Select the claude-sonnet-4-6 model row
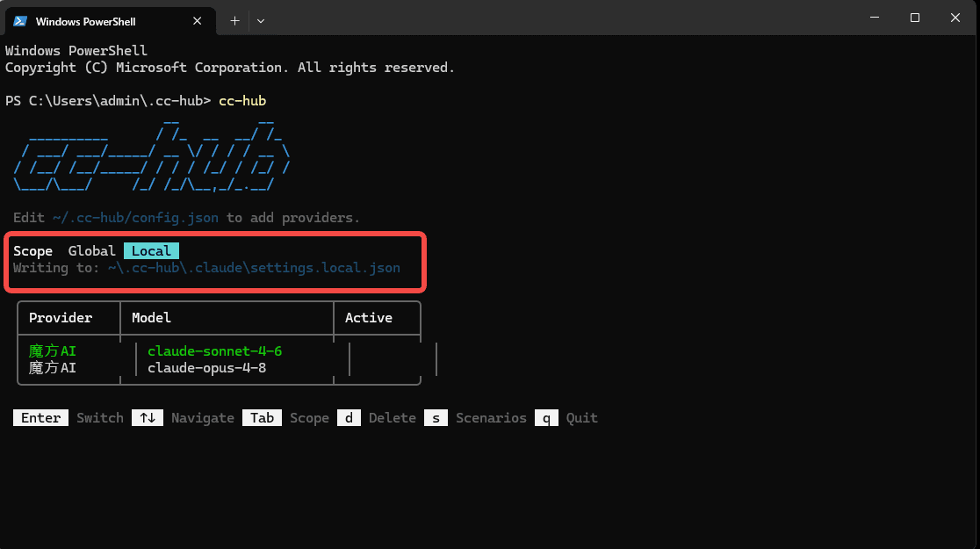Viewport: 980px width, 549px height. pyautogui.click(x=214, y=350)
